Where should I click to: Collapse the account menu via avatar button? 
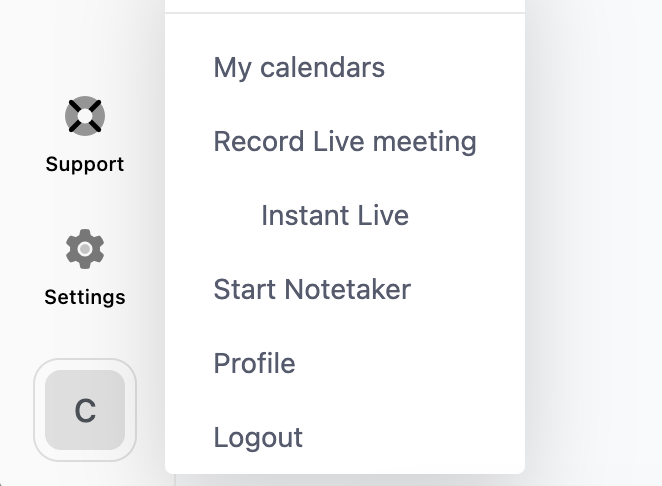coord(85,410)
